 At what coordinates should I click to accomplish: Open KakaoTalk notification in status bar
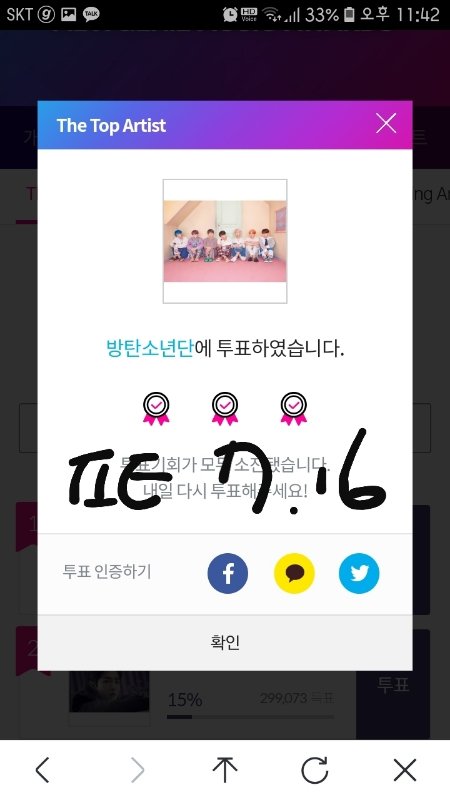pos(91,15)
